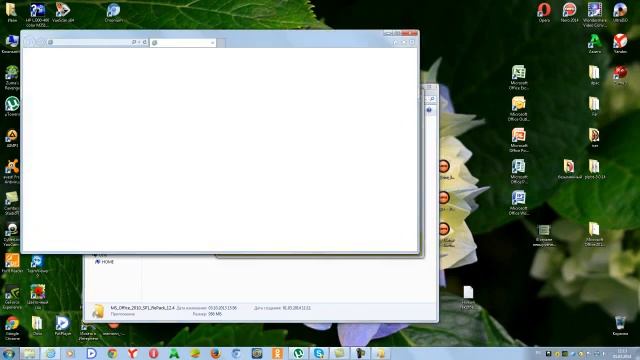Open the AIMP3 desktop shortcut
The height and width of the screenshot is (360, 640).
(x=12, y=138)
